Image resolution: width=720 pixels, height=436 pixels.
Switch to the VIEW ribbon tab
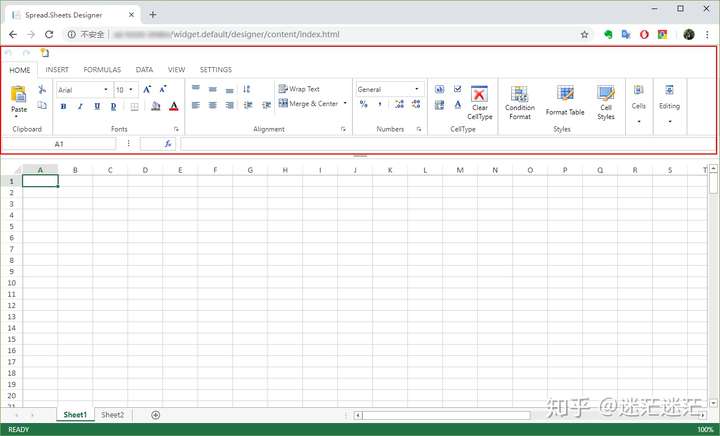(x=176, y=70)
